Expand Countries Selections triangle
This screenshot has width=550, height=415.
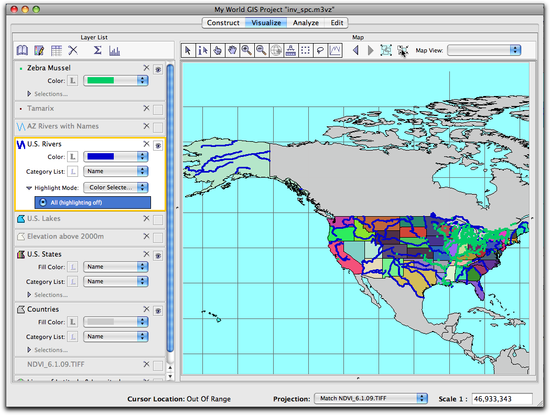[29, 350]
